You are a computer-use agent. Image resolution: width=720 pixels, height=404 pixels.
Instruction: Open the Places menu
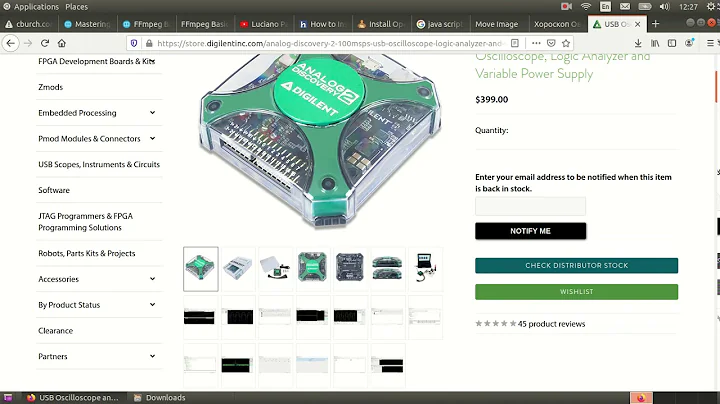tap(76, 6)
